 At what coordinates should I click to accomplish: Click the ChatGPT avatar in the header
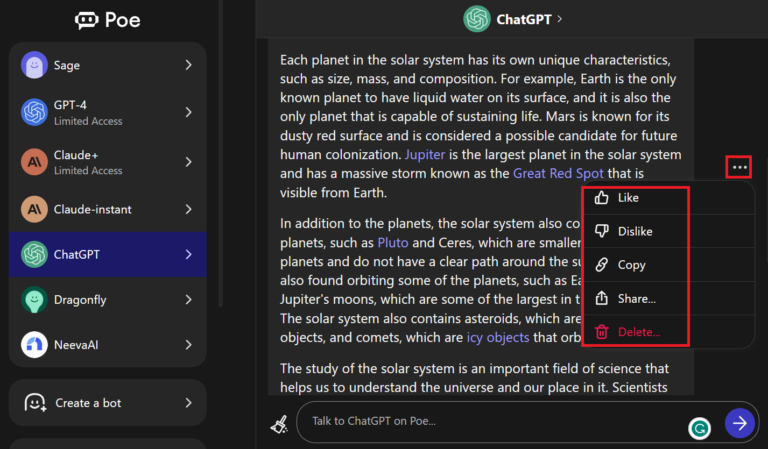pyautogui.click(x=477, y=19)
